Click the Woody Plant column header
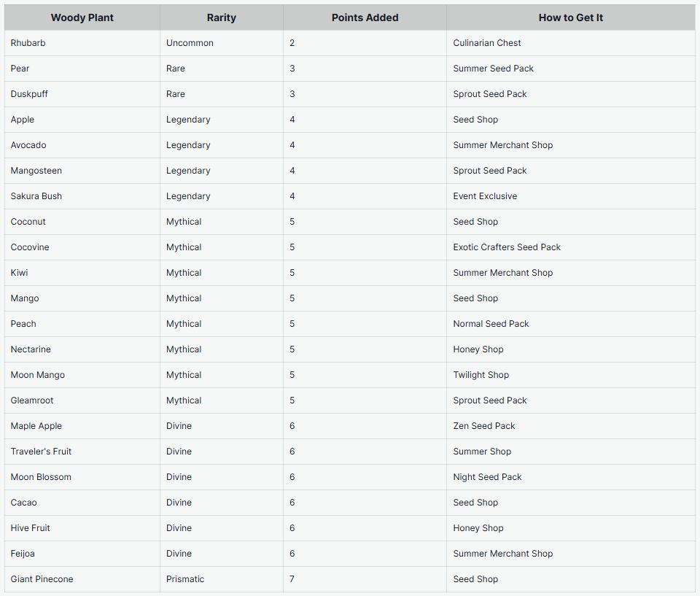Screen dimensions: 700x596 [82, 18]
